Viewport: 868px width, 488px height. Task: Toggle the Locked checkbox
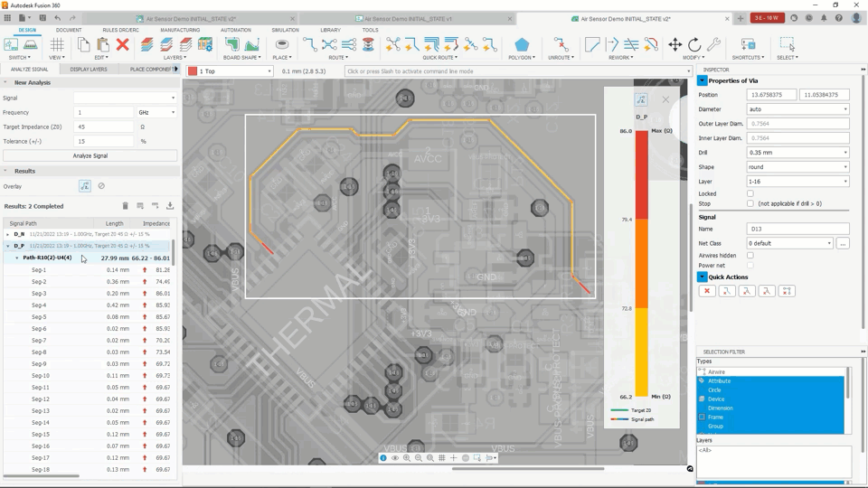(750, 193)
